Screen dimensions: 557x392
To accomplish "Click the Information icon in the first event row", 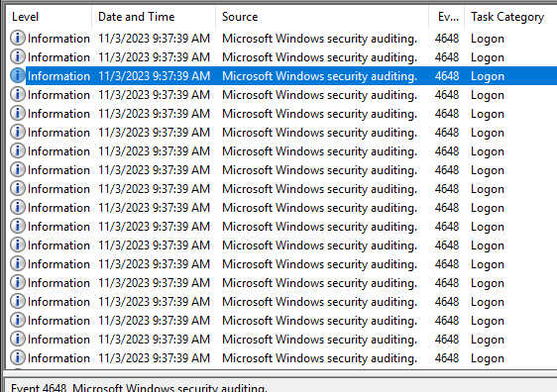I will tap(18, 38).
